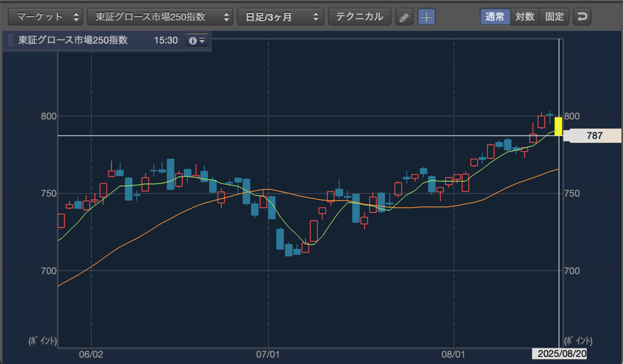Open the 東証グロース市場250指数 symbol dropdown
The width and height of the screenshot is (623, 364).
(x=160, y=17)
